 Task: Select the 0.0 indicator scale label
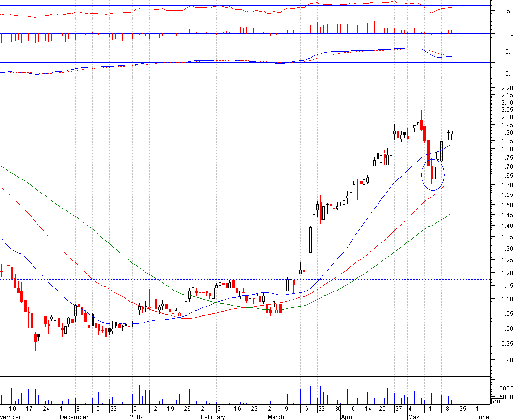click(509, 63)
